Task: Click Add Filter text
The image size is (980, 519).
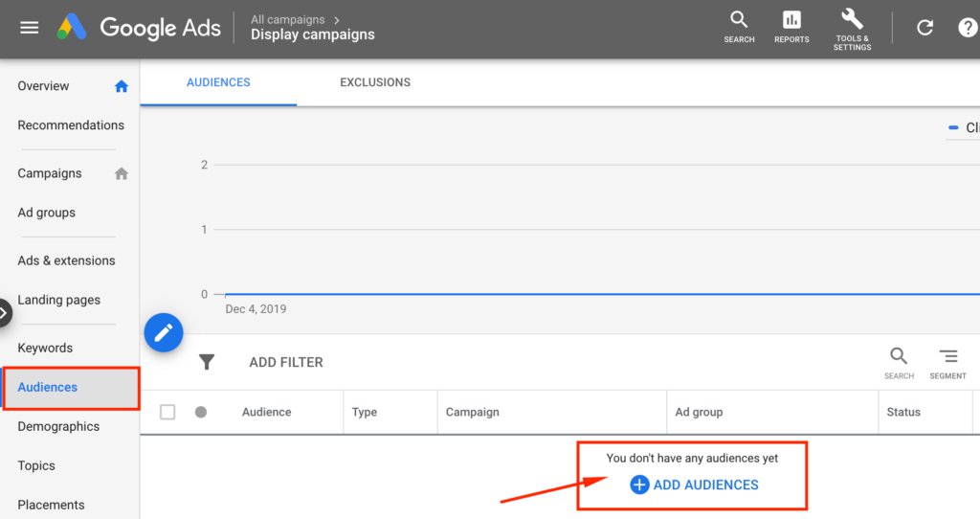Action: point(286,362)
